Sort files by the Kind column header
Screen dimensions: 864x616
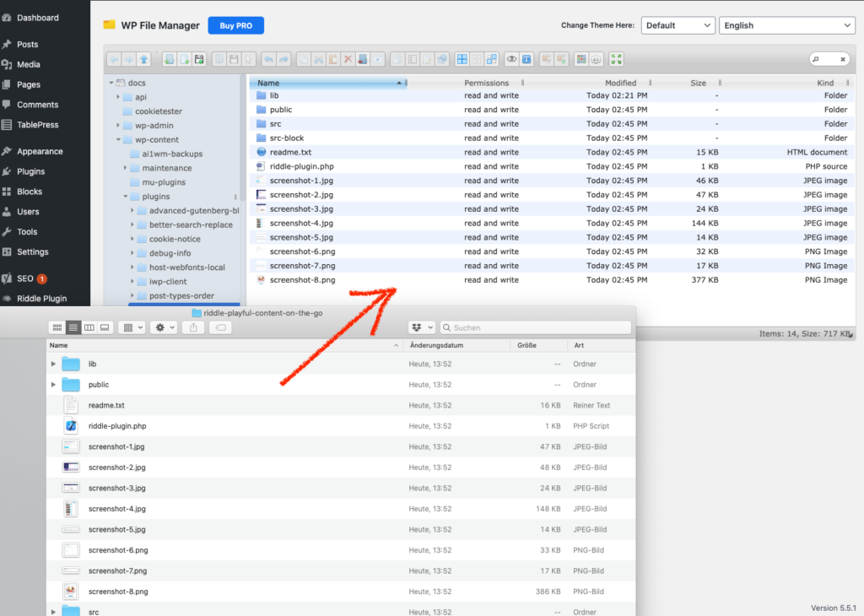point(825,84)
